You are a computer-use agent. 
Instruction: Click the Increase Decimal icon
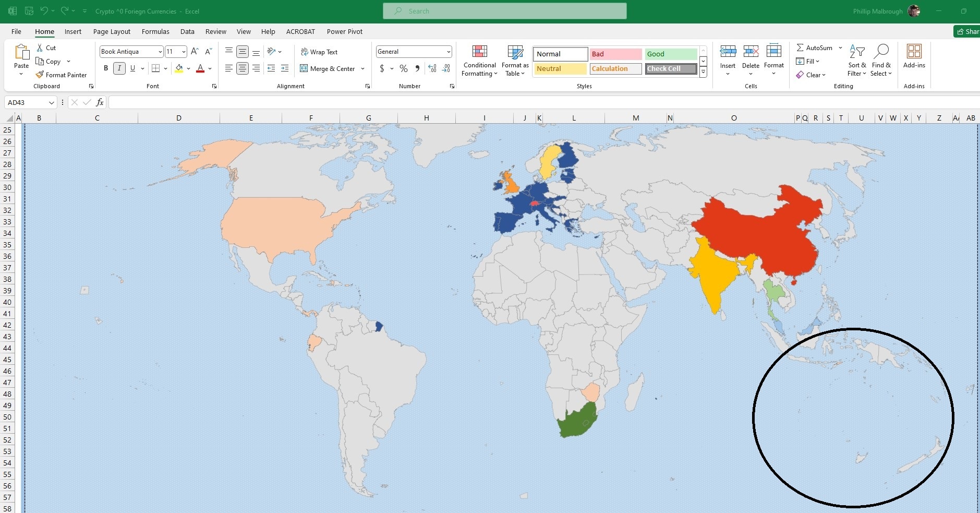click(x=432, y=68)
